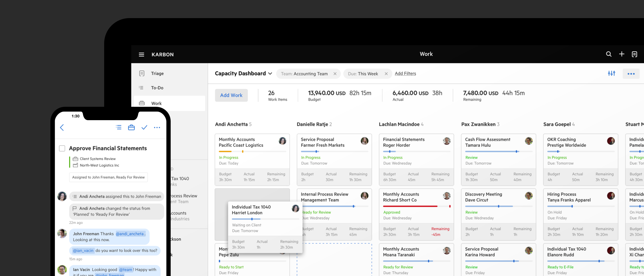This screenshot has height=276, width=644.
Task: Click the Approve Financial Statements title
Action: click(x=108, y=148)
